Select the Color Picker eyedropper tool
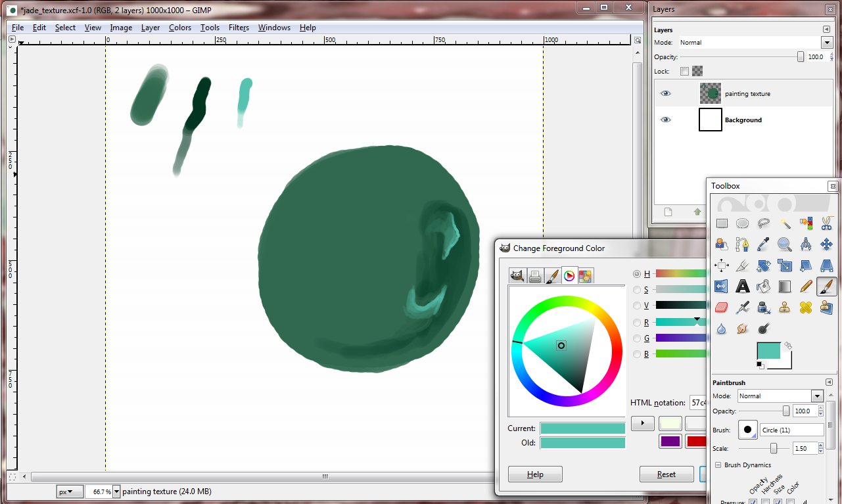Image resolution: width=842 pixels, height=504 pixels. coord(764,244)
